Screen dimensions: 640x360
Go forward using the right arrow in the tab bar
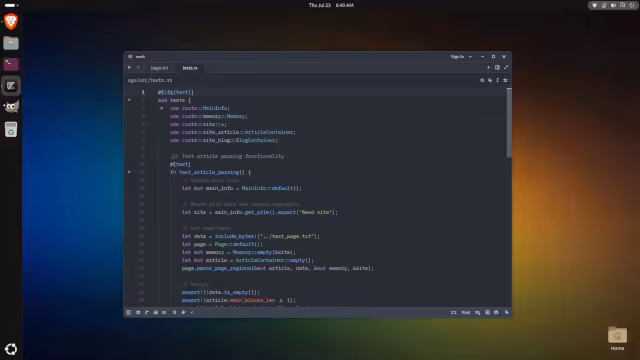pyautogui.click(x=138, y=68)
